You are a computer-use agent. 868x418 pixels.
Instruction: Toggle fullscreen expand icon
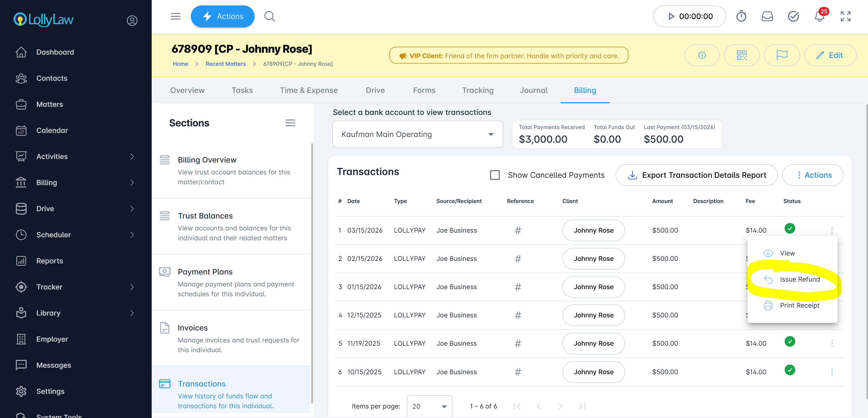point(845,17)
